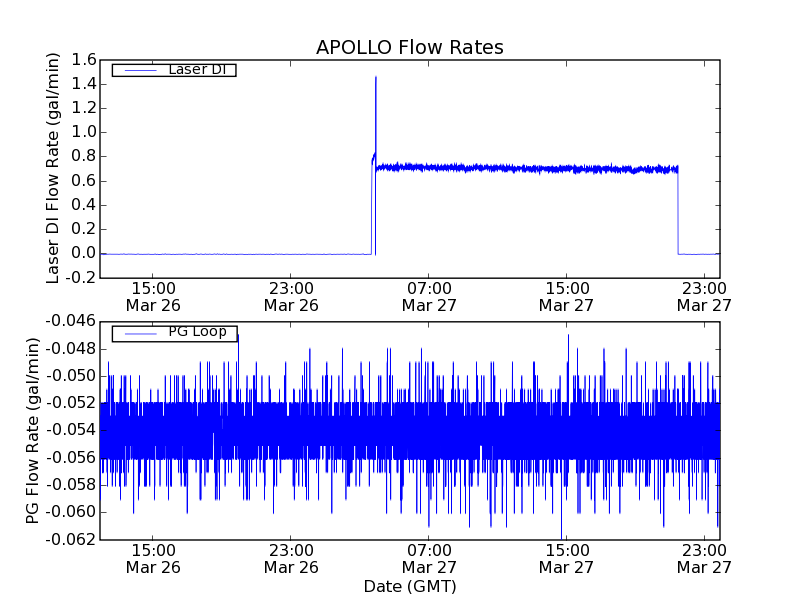Click the 0.0 tick on Laser DI axis
800x600 pixels.
[x=84, y=254]
